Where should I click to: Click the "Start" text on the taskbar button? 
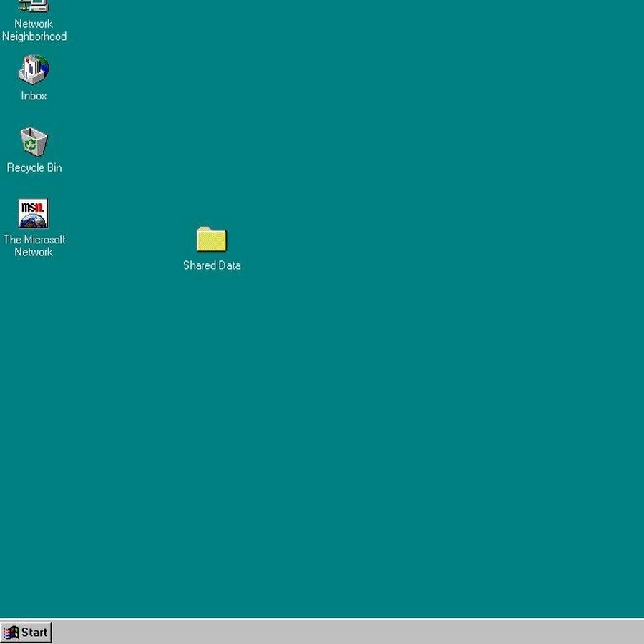tap(34, 633)
